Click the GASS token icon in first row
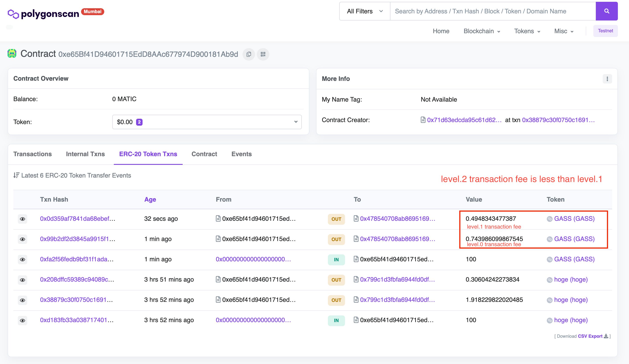The width and height of the screenshot is (629, 364). pyautogui.click(x=550, y=219)
